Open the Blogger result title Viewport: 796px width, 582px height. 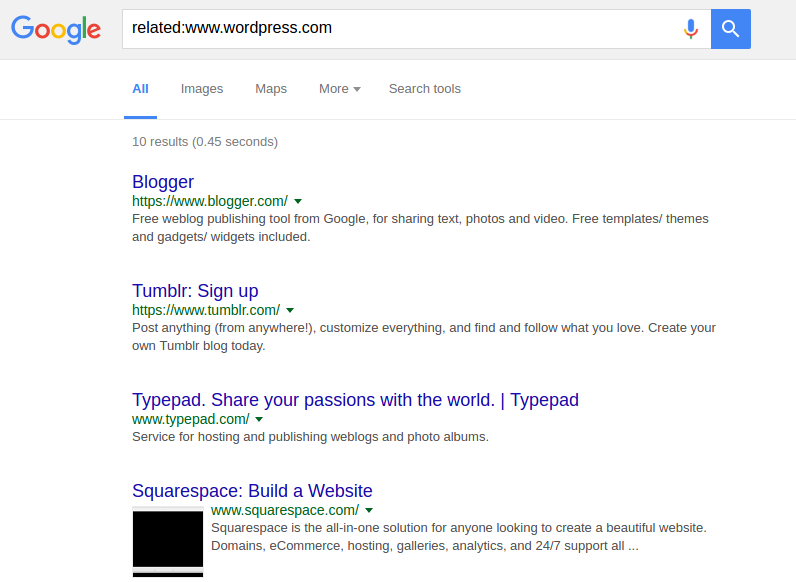pos(163,182)
